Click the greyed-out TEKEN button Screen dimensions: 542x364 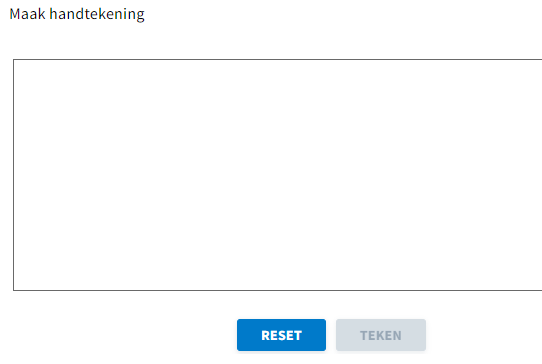pos(381,335)
